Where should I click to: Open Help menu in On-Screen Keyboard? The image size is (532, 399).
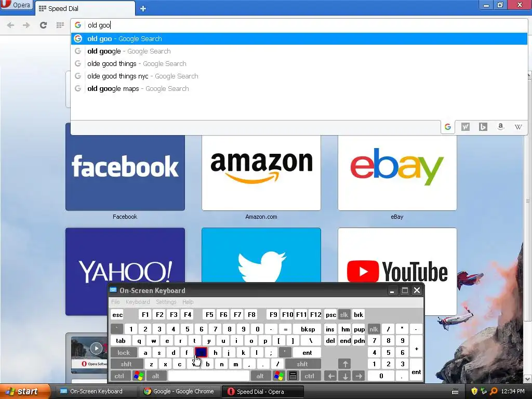pos(188,302)
